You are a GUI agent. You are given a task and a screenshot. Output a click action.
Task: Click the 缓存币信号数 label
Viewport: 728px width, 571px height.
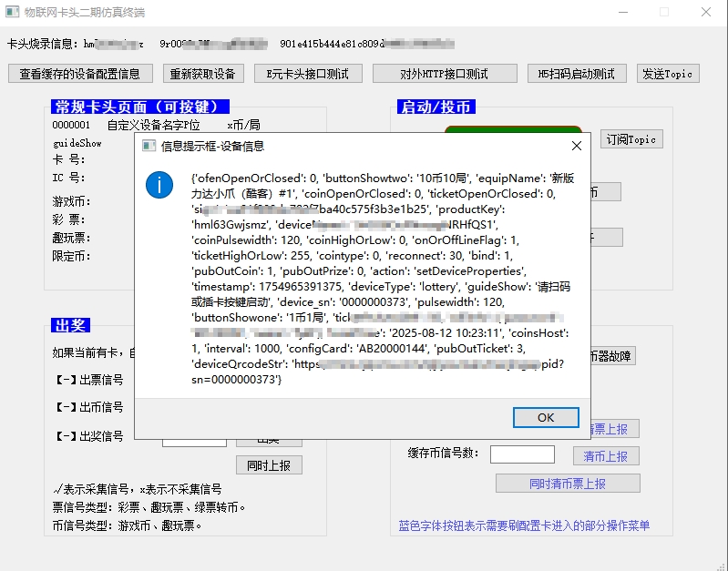click(x=443, y=454)
